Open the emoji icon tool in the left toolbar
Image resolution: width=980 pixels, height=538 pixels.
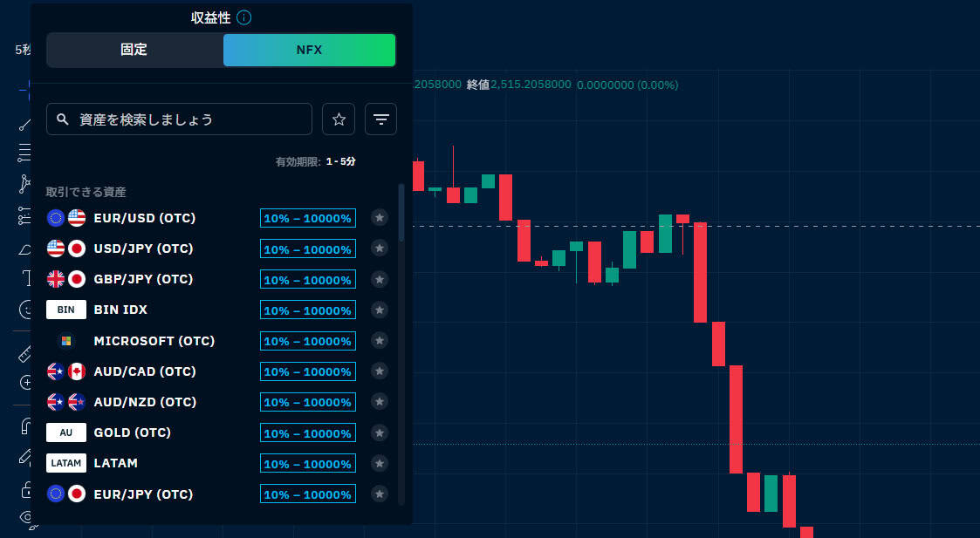coord(25,309)
